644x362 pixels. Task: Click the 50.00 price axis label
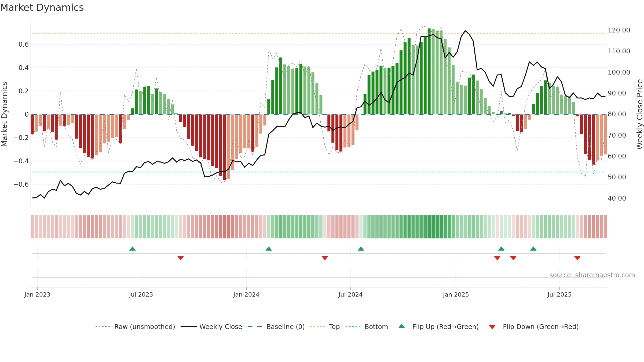coord(617,177)
